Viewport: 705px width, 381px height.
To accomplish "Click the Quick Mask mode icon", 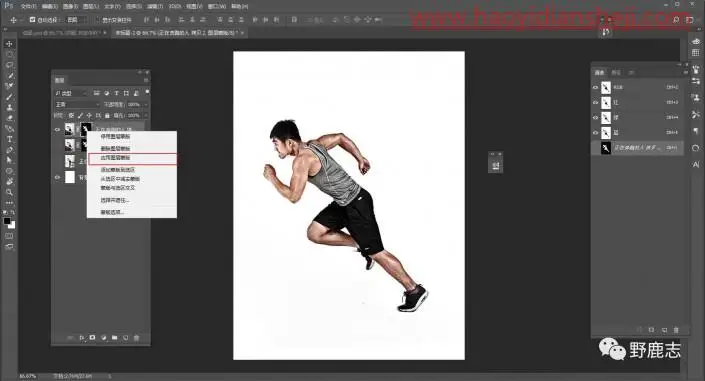I will point(9,236).
